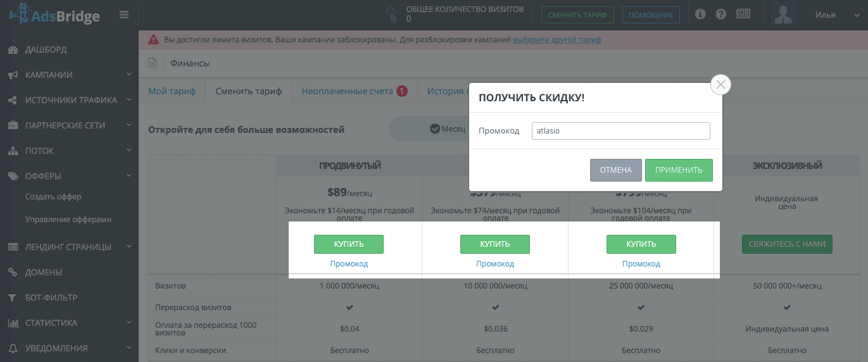The height and width of the screenshot is (362, 868).
Task: Select the Месяц billing period option
Action: click(448, 129)
